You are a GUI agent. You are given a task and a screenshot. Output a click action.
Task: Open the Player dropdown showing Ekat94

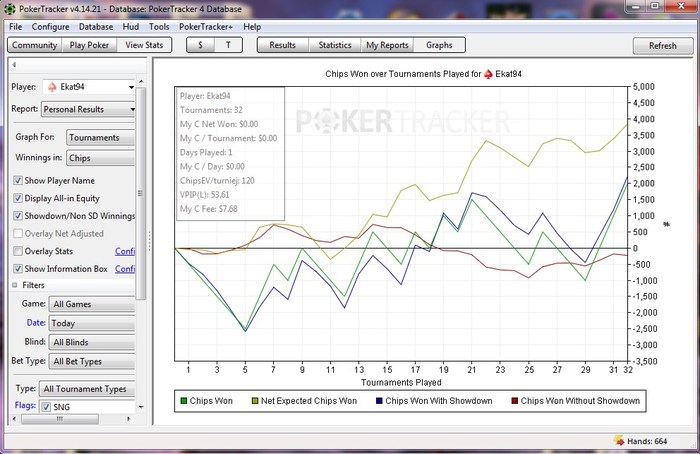(x=89, y=87)
